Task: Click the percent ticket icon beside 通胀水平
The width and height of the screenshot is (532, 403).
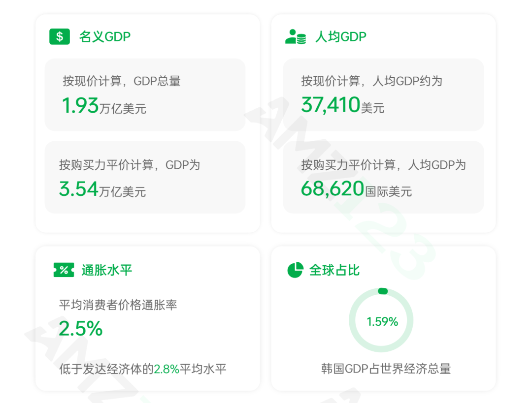Action: pos(64,270)
